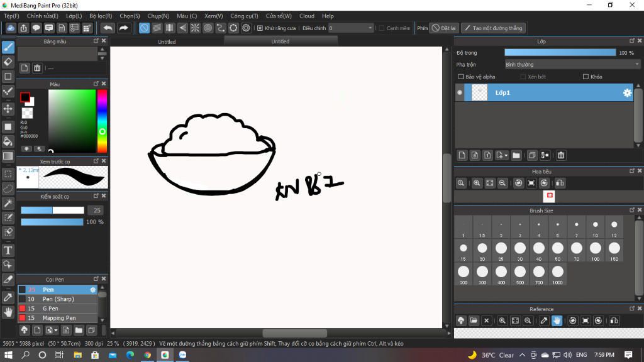Open Điều chỉnh correction dropdown

(351, 28)
